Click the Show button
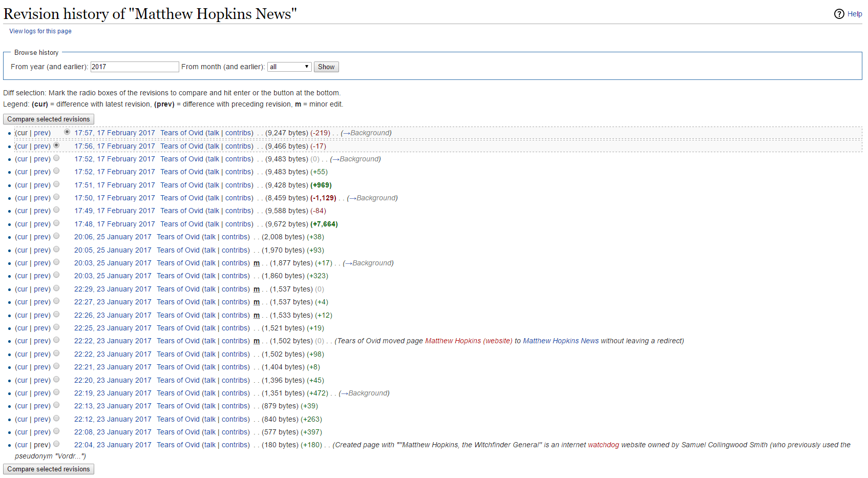This screenshot has width=868, height=478. click(x=326, y=67)
